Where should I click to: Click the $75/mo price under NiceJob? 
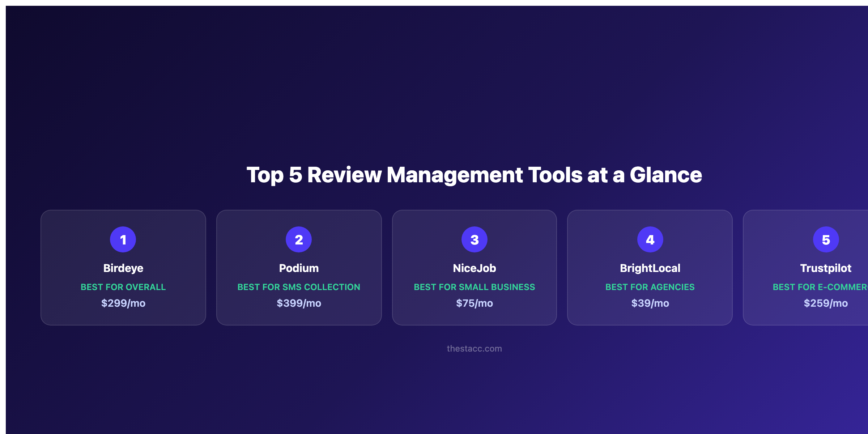475,303
